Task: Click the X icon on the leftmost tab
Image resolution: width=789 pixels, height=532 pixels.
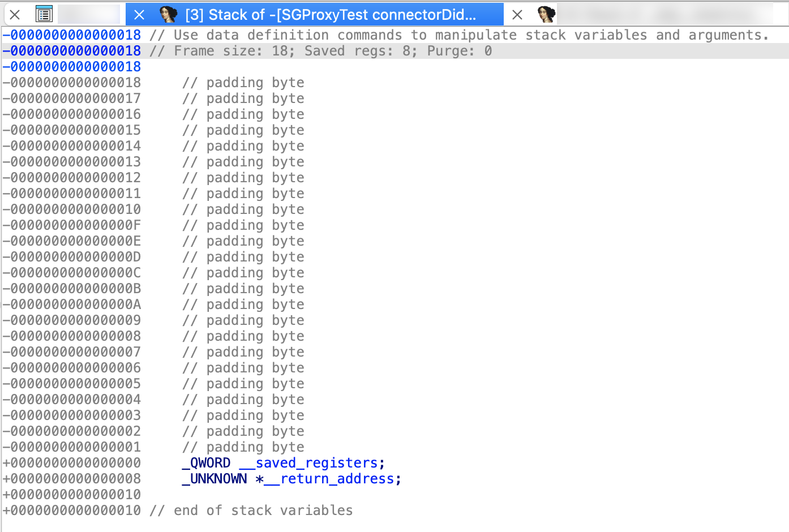Action: [14, 14]
